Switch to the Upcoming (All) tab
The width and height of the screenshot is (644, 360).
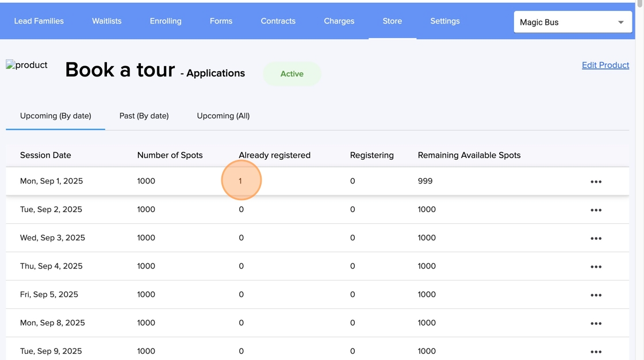tap(223, 116)
